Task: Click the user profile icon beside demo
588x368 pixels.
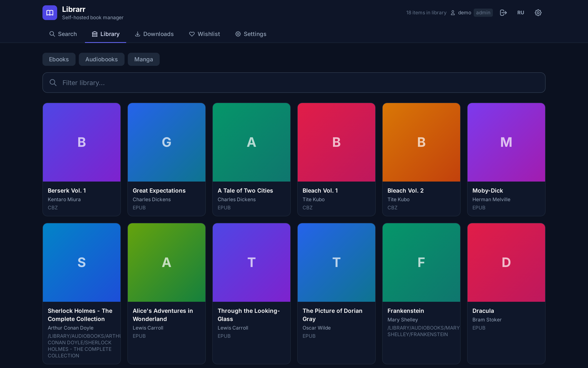Action: coord(453,13)
